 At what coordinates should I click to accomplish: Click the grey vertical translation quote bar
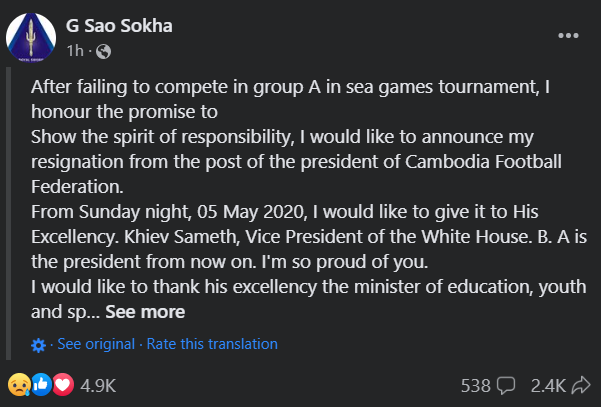[x=8, y=213]
